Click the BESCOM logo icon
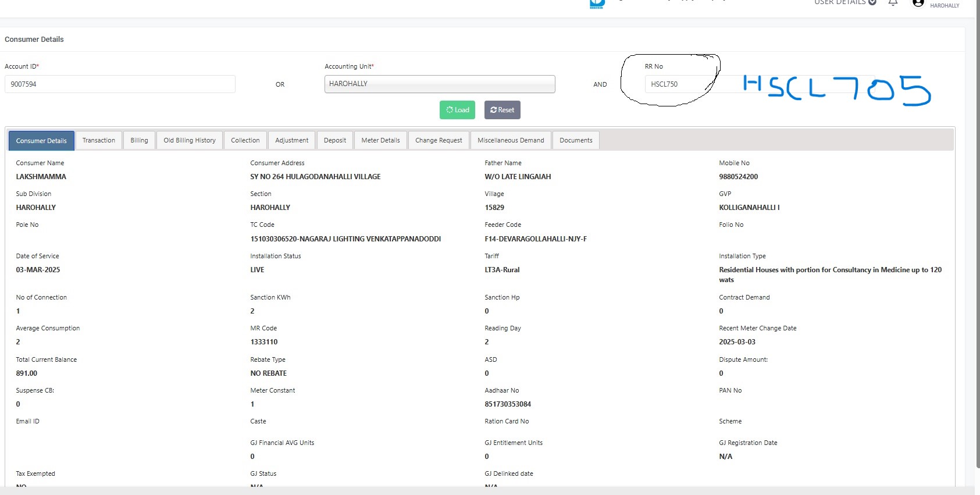 597,4
